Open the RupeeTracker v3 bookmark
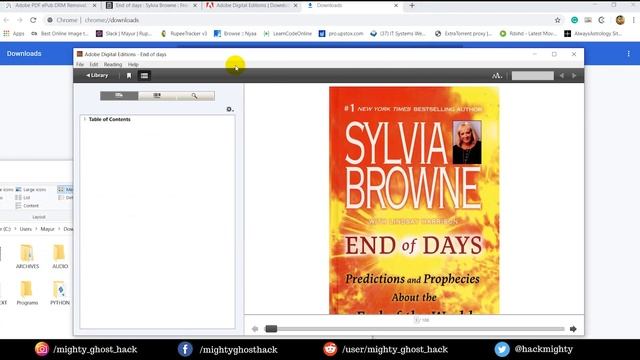 (x=184, y=33)
